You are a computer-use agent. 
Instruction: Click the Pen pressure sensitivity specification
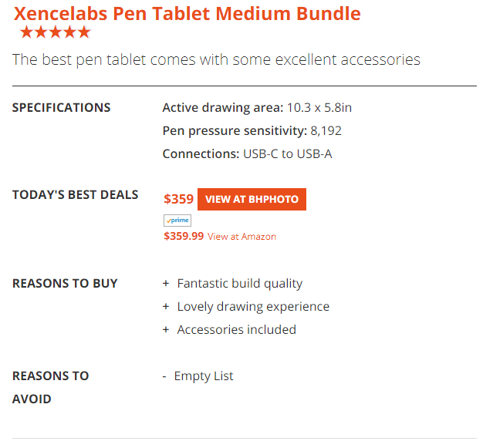coord(252,131)
